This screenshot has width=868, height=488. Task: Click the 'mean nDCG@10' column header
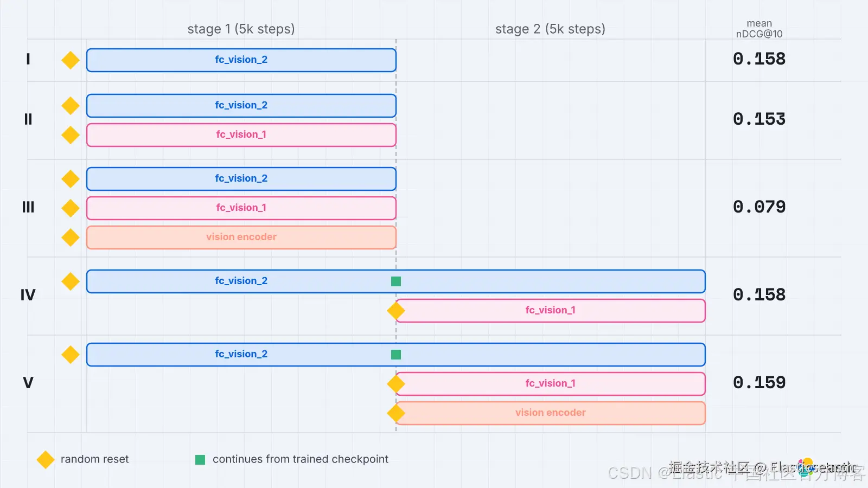[759, 29]
